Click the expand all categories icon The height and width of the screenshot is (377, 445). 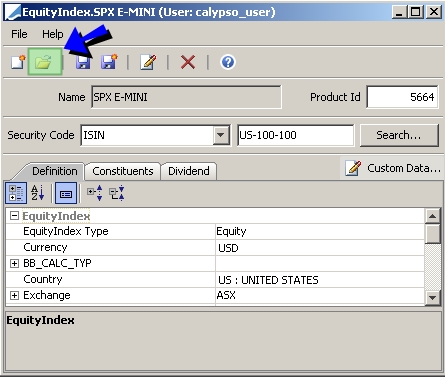pos(95,193)
